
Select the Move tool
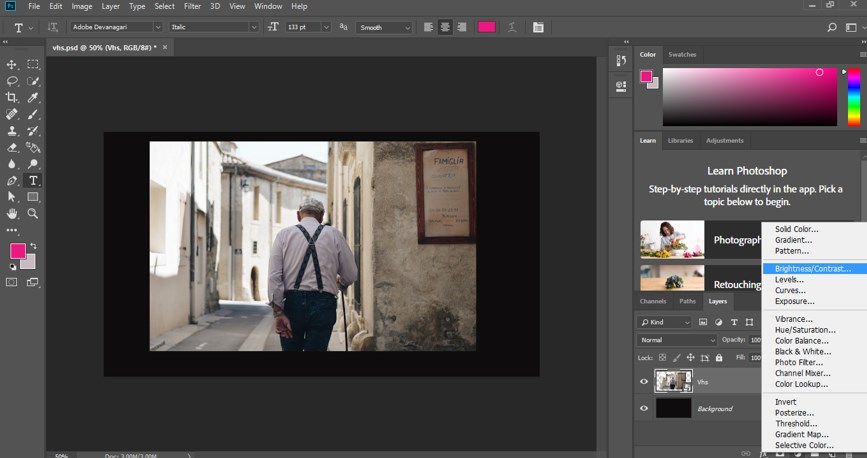coord(12,64)
